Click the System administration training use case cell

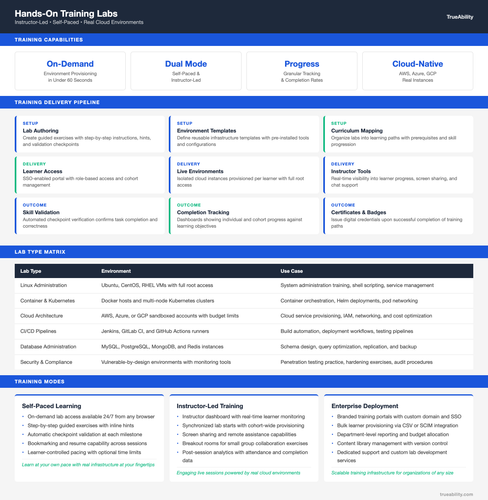click(x=357, y=285)
